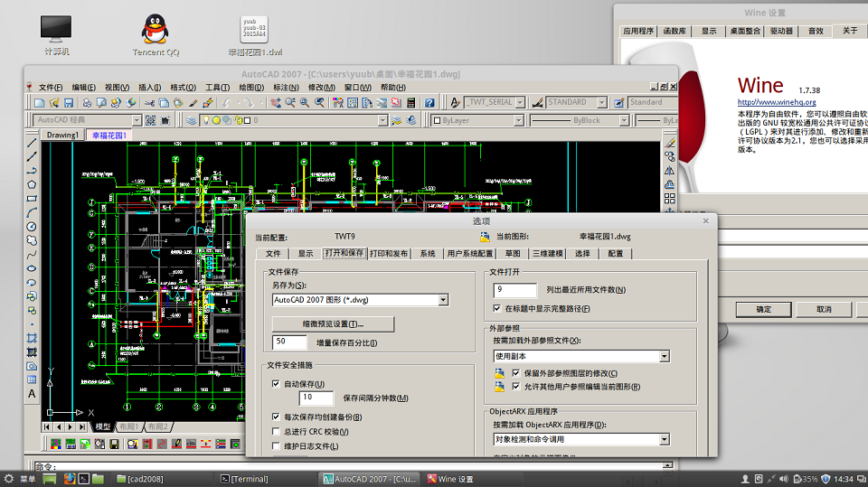The width and height of the screenshot is (868, 487).
Task: Click 确定 in the Wine settings window
Action: click(764, 309)
